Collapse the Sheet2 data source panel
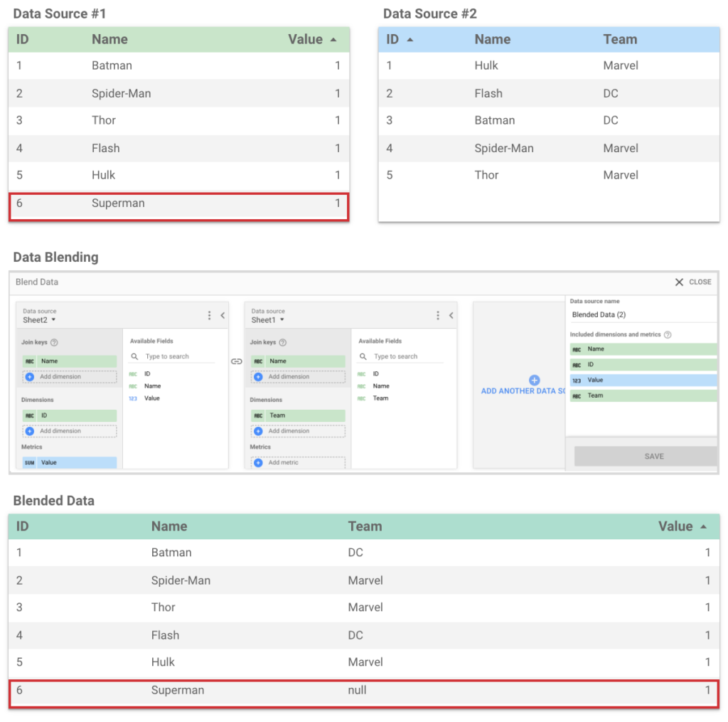This screenshot has width=728, height=722. [223, 315]
